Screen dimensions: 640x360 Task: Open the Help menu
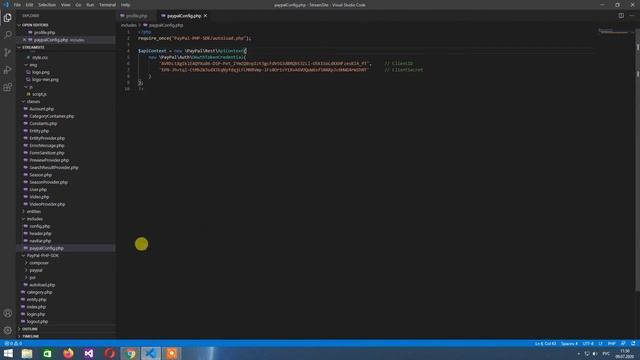click(125, 5)
